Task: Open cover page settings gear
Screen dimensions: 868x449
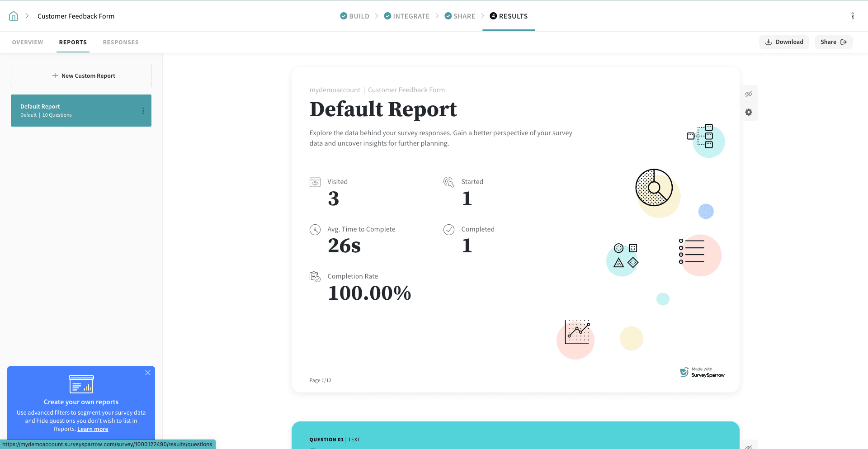Action: click(749, 112)
